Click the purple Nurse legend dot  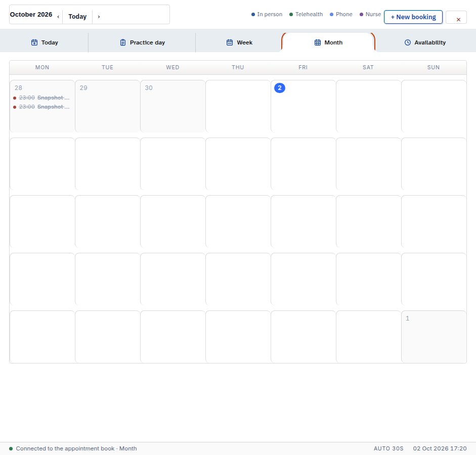(x=361, y=15)
